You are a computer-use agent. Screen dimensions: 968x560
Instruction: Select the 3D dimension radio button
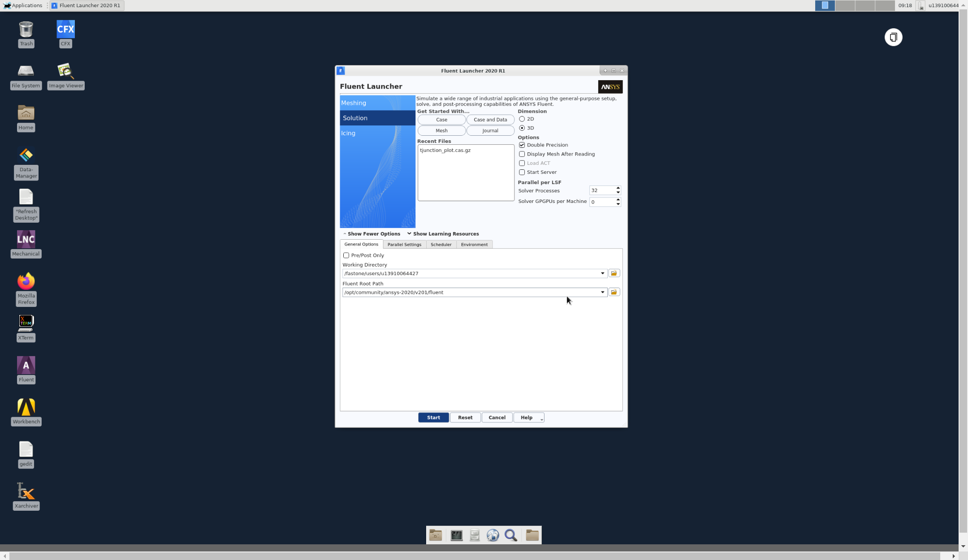click(522, 128)
